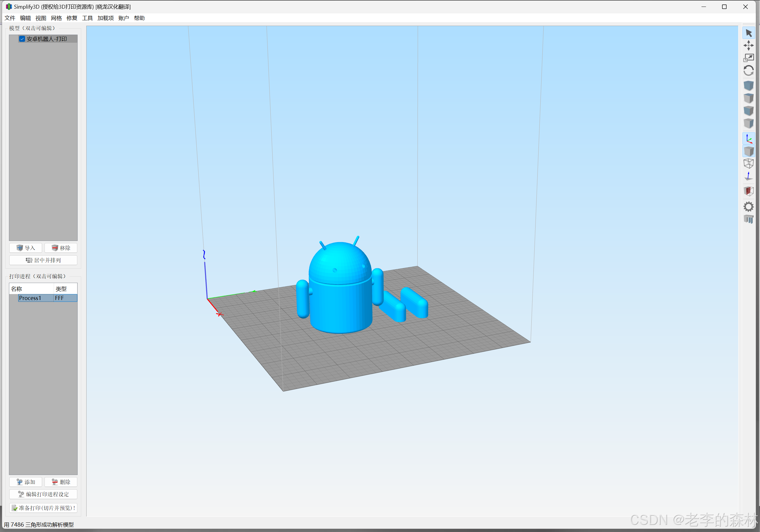Choose the scale model tool
Image resolution: width=760 pixels, height=532 pixels.
pos(748,58)
